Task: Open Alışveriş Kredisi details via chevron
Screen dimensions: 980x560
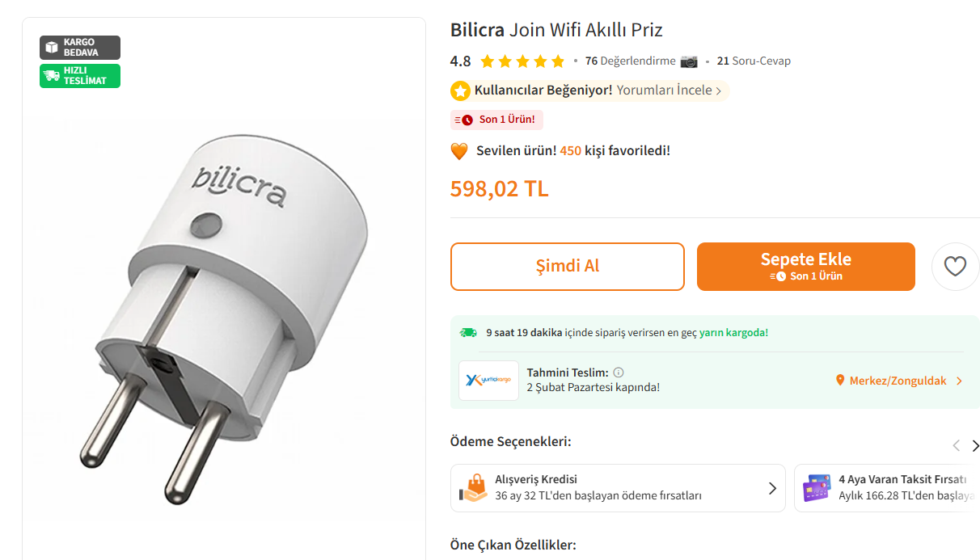Action: click(x=771, y=488)
